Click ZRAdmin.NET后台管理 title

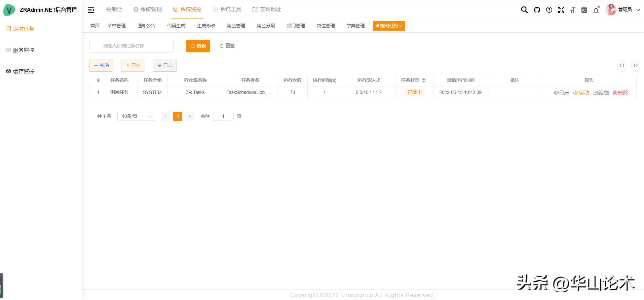coord(48,10)
